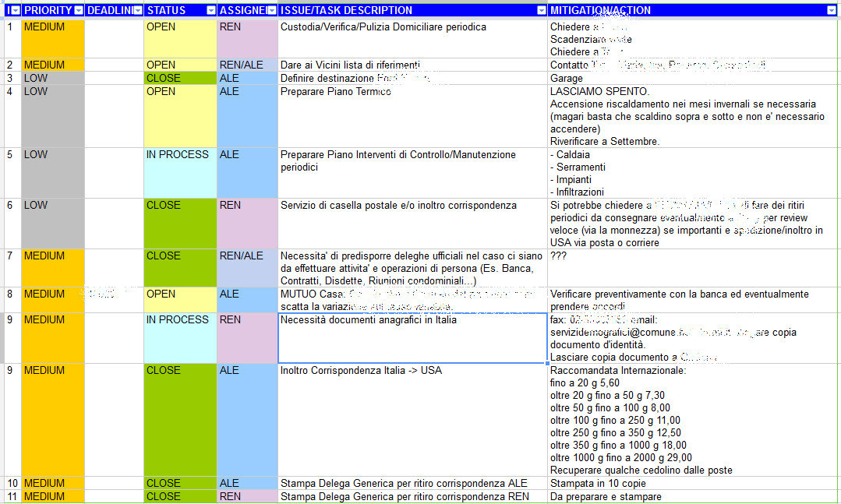Select the 'Garage' mitigation cell
841x504 pixels.
click(x=694, y=78)
